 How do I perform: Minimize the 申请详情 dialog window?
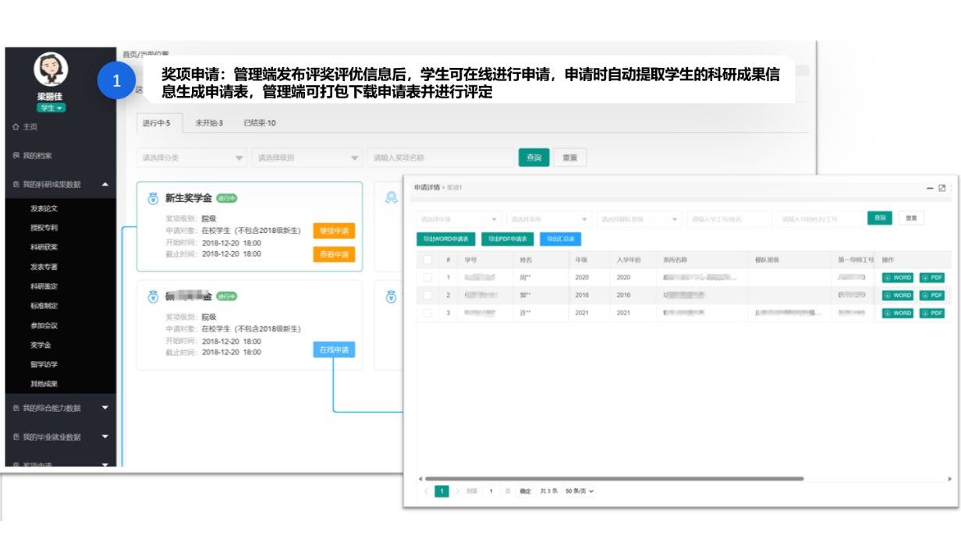pyautogui.click(x=930, y=188)
